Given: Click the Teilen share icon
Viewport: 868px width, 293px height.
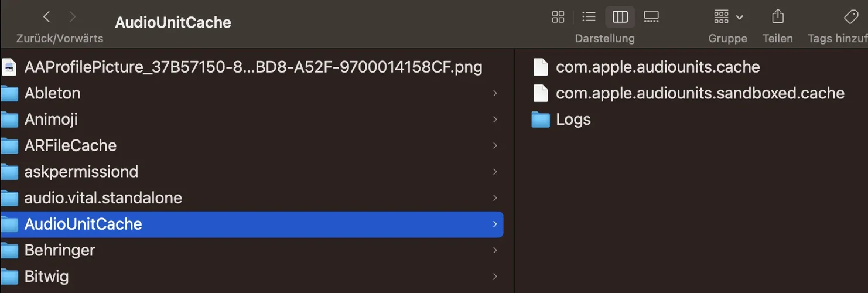Looking at the screenshot, I should coord(778,17).
